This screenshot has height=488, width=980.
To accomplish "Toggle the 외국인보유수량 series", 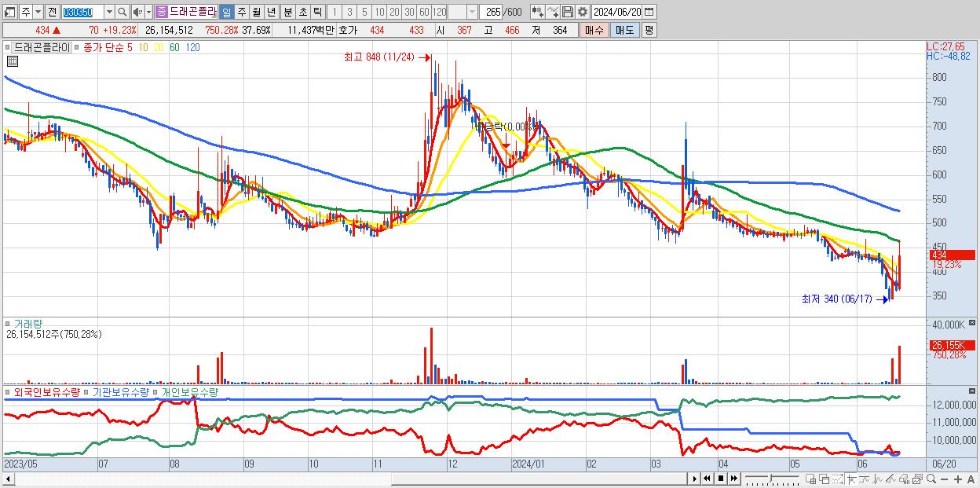I will (47, 391).
